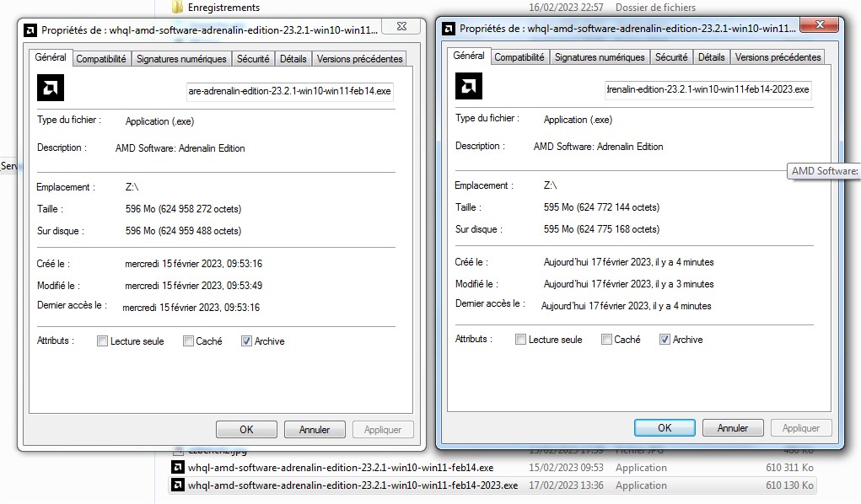Open Compatibilité tab in left dialog
This screenshot has height=504, width=861.
[x=101, y=59]
